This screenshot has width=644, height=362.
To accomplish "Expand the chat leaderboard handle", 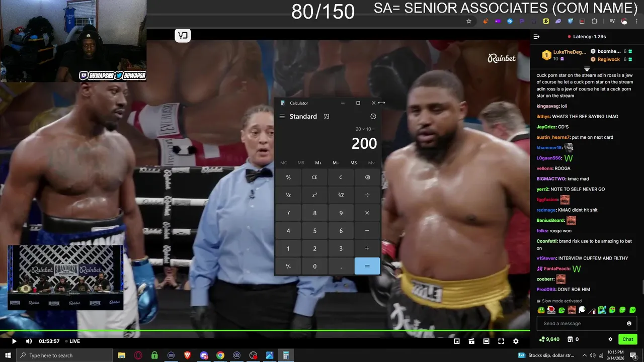I will [587, 68].
